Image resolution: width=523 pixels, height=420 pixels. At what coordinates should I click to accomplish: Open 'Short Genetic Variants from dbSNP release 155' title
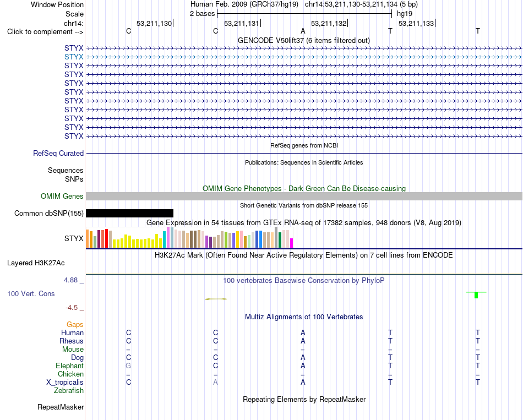pos(304,205)
